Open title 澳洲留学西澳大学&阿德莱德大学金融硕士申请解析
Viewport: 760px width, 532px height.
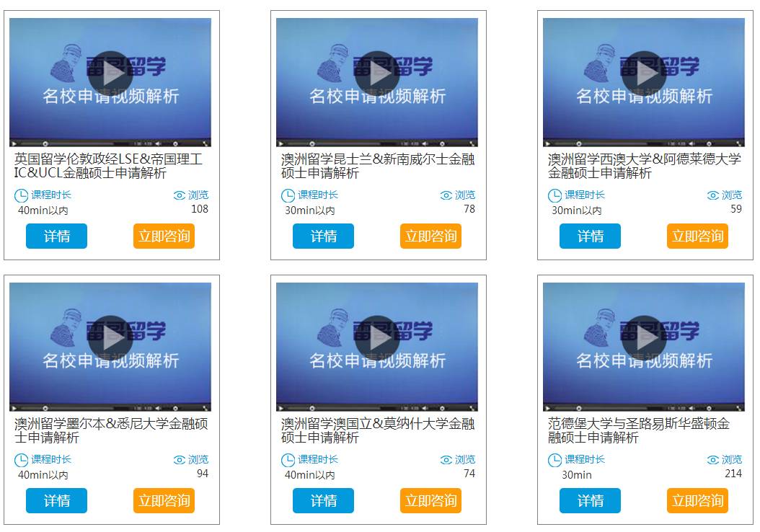[644, 166]
